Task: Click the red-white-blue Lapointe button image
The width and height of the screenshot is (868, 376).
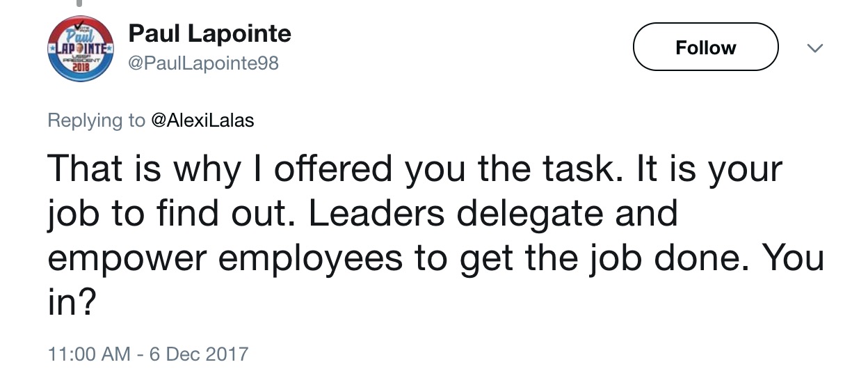Action: 81,49
